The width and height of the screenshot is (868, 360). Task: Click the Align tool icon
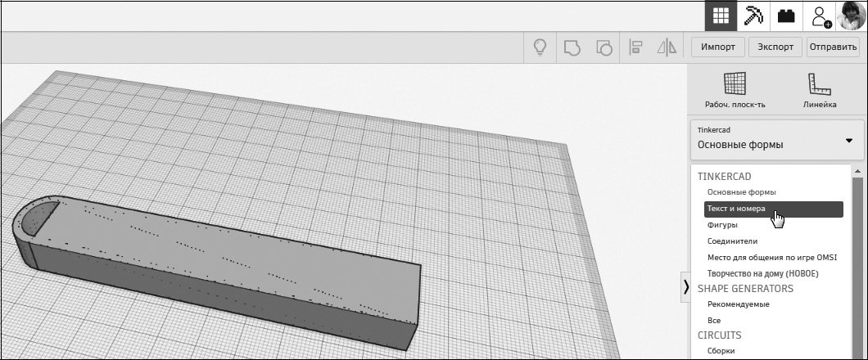pos(635,47)
